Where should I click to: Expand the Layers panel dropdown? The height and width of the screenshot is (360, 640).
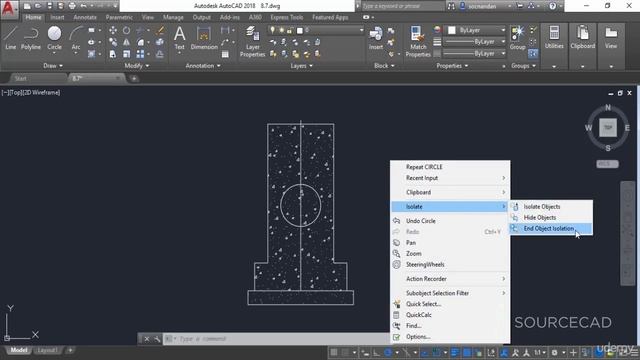(x=301, y=66)
